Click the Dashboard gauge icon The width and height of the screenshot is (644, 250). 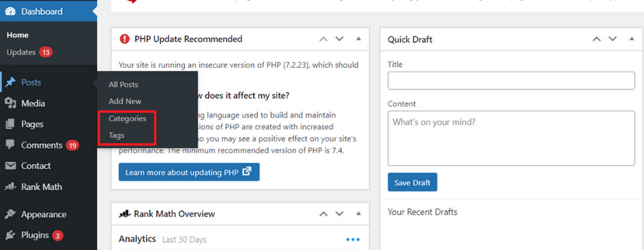click(x=10, y=11)
